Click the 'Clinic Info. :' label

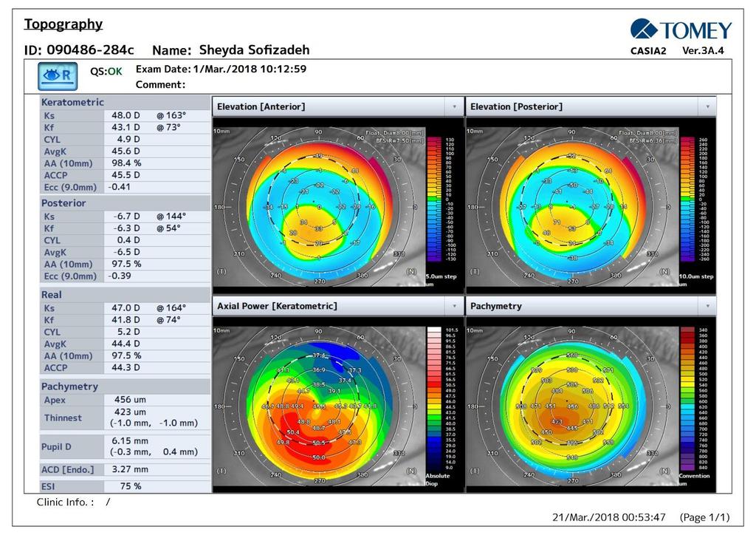65,502
